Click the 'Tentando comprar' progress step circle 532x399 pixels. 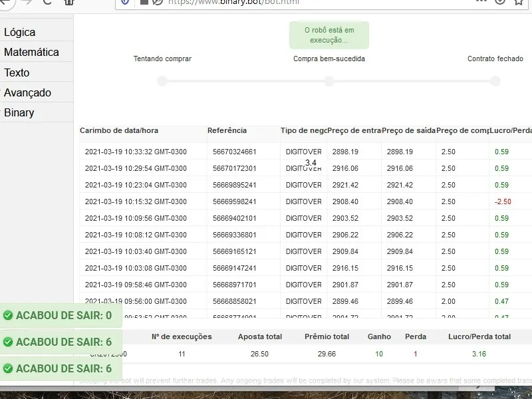pyautogui.click(x=162, y=81)
